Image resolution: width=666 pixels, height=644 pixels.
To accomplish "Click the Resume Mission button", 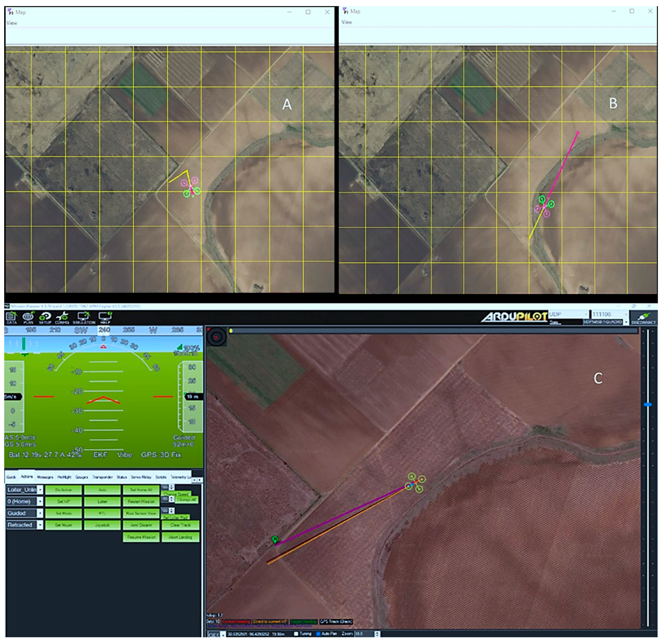I will pos(141,537).
